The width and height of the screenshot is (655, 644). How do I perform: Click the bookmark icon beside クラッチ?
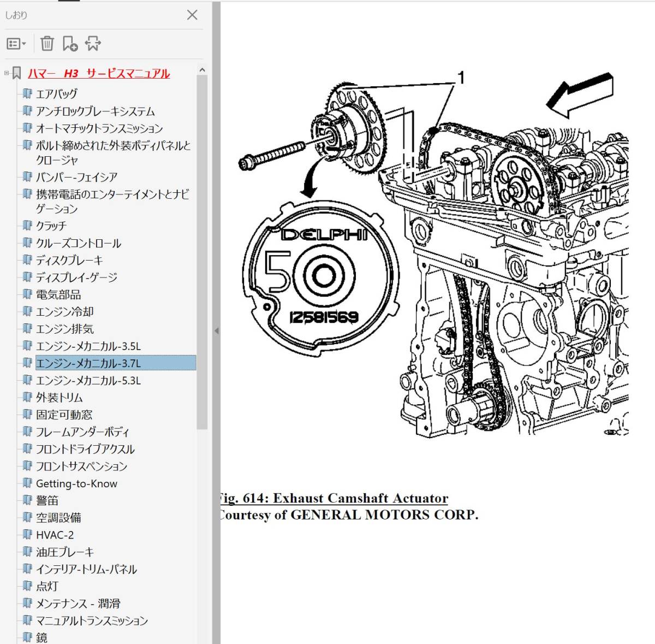point(27,225)
